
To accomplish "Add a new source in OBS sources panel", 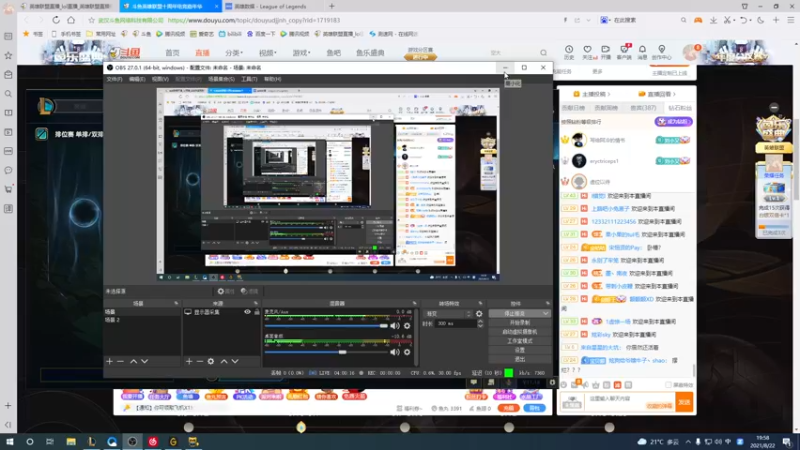I will [x=189, y=361].
